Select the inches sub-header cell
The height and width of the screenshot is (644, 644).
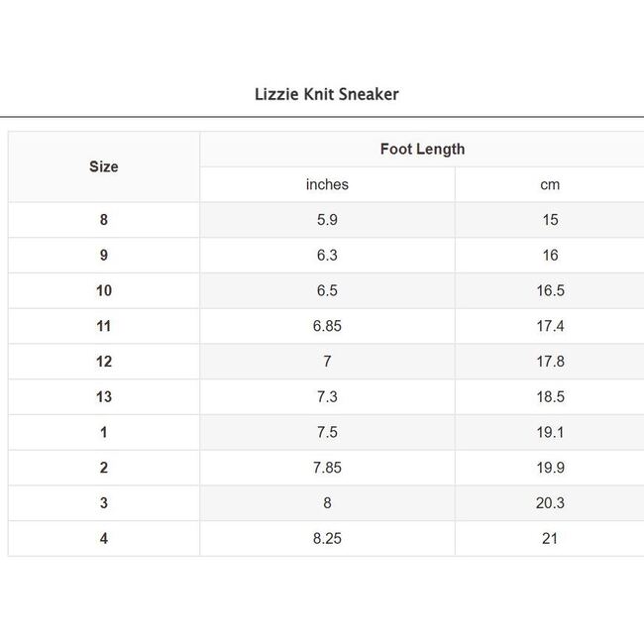coord(327,184)
